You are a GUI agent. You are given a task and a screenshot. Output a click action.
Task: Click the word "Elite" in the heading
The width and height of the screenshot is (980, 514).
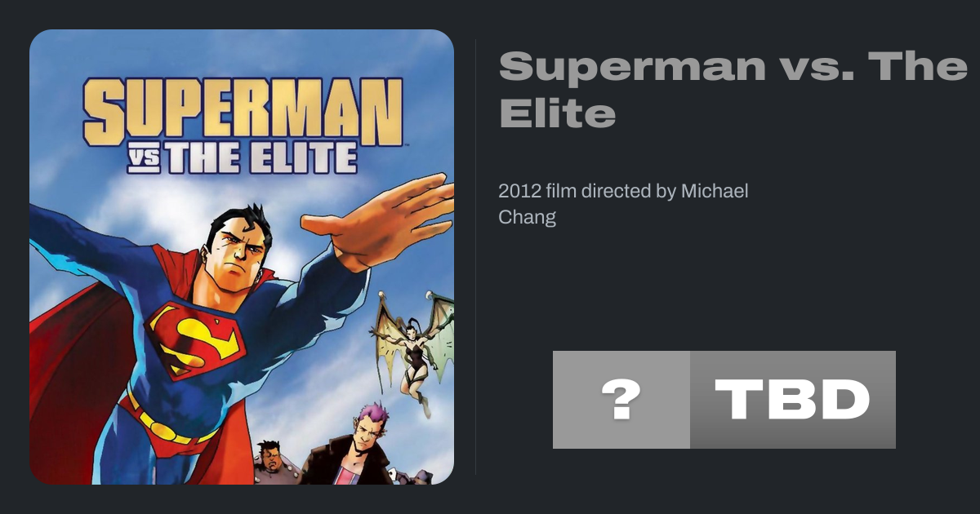(x=557, y=114)
